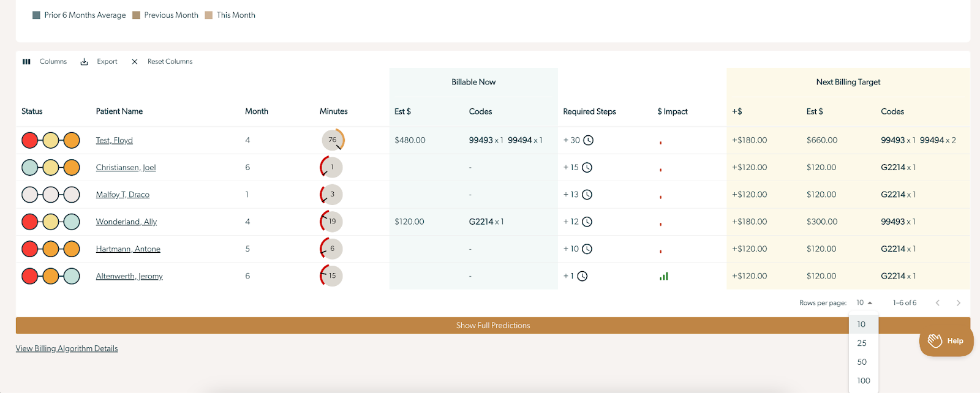The height and width of the screenshot is (393, 980).
Task: Click clock icon in Hartmann, Antone row
Action: (x=587, y=249)
